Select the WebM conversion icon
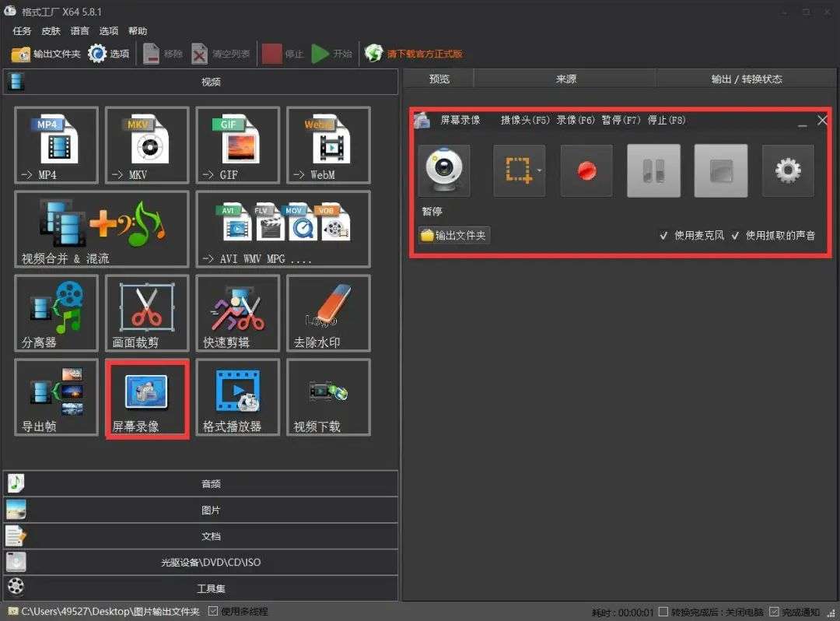Viewport: 840px width, 621px height. pos(328,146)
